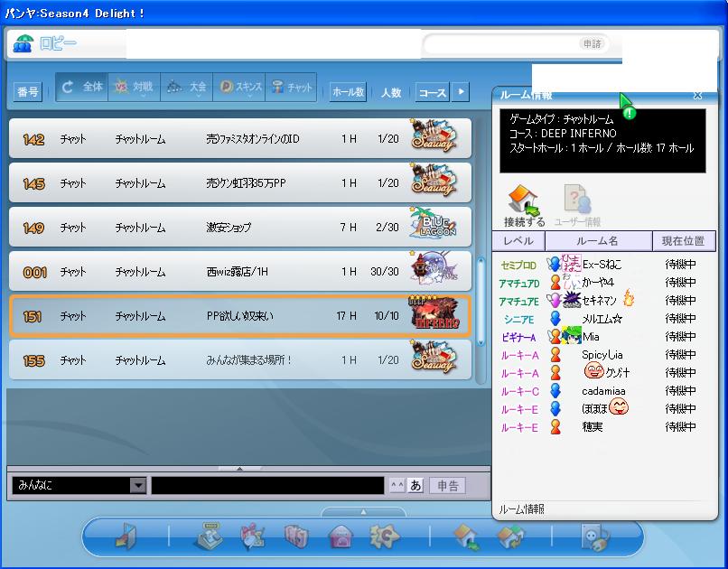This screenshot has width=728, height=569.
Task: Click the 現在位置 column header
Action: pyautogui.click(x=684, y=241)
